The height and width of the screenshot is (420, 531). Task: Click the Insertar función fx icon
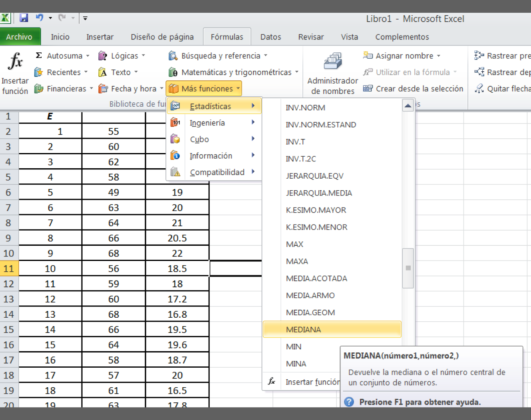pos(15,61)
